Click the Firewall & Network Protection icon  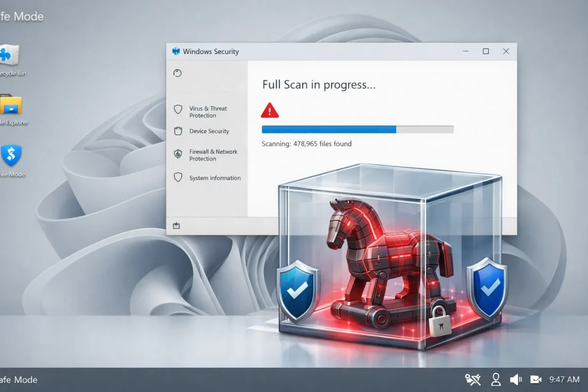click(x=178, y=154)
